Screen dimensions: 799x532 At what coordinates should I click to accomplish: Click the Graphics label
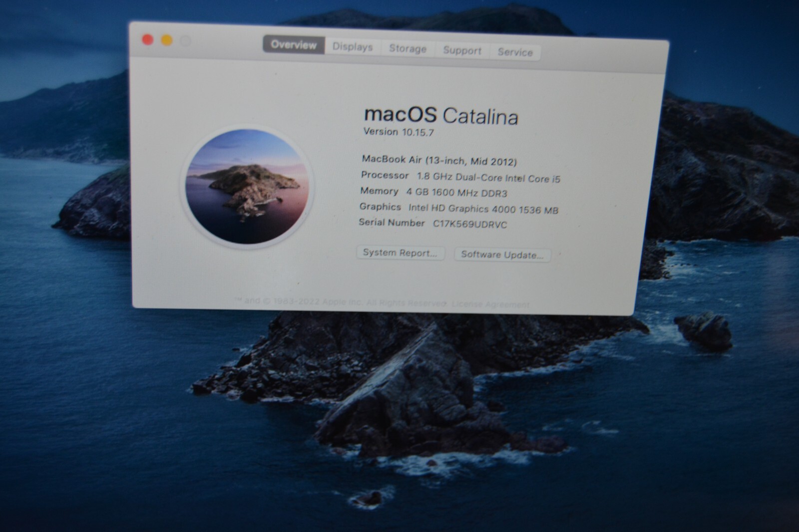(x=380, y=207)
